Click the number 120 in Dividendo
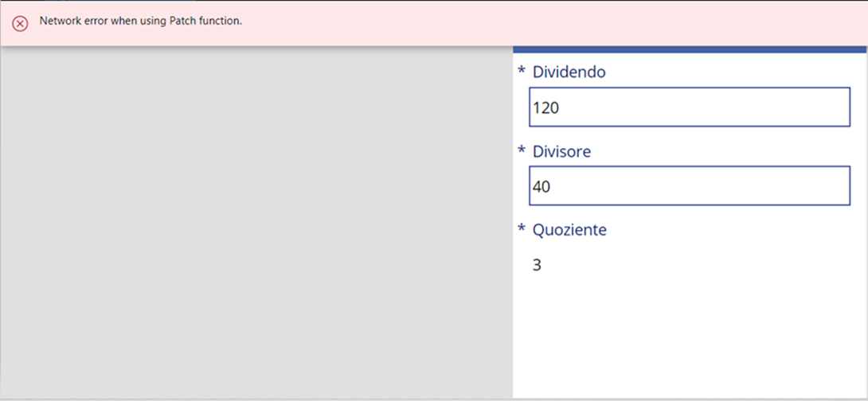The height and width of the screenshot is (401, 868). (546, 107)
